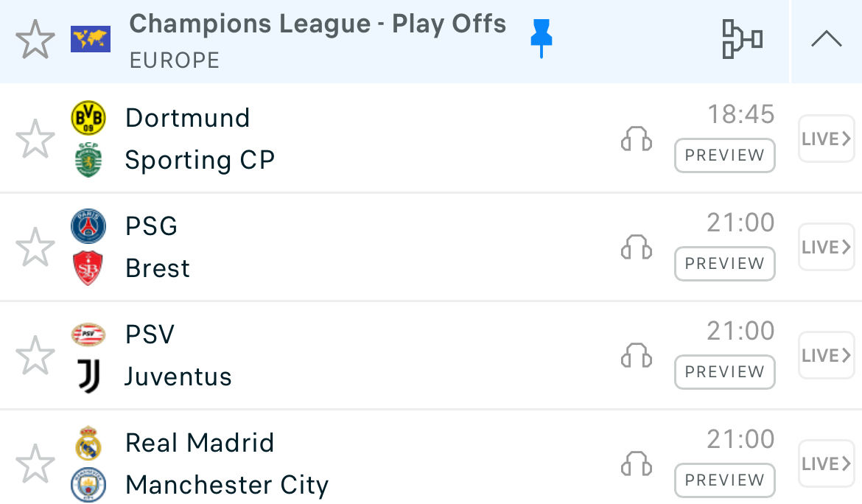This screenshot has height=504, width=862.
Task: Click the headphones icon for PSV vs Juventus
Action: [637, 355]
